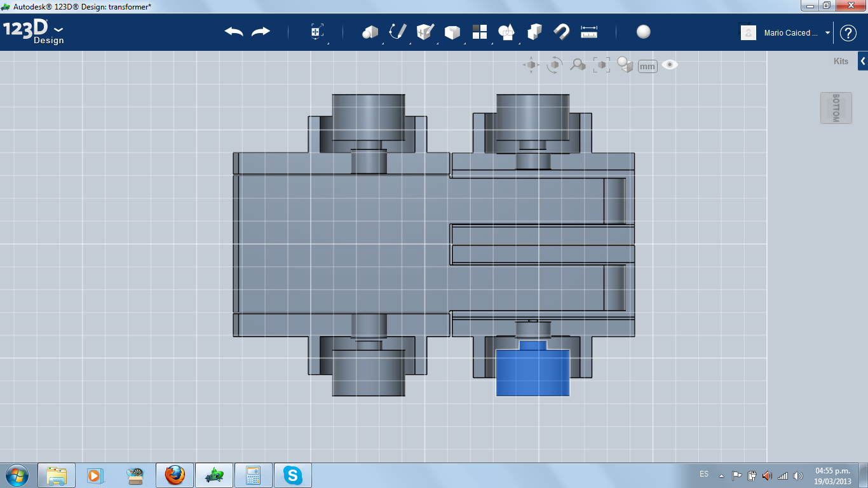Screen dimensions: 868x488
Task: Launch Windows Media Player from taskbar
Action: (x=95, y=475)
